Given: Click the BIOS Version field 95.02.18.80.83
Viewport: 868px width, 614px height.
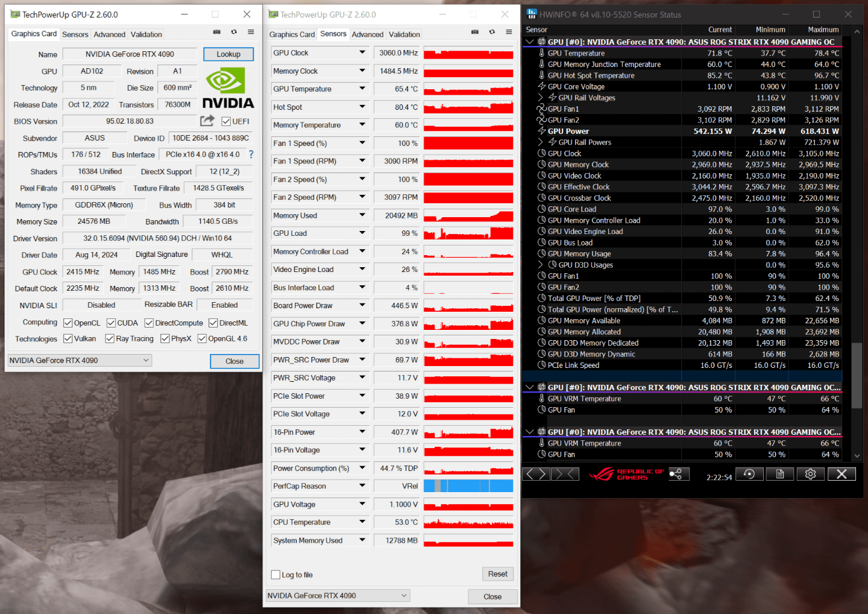Looking at the screenshot, I should pos(130,121).
